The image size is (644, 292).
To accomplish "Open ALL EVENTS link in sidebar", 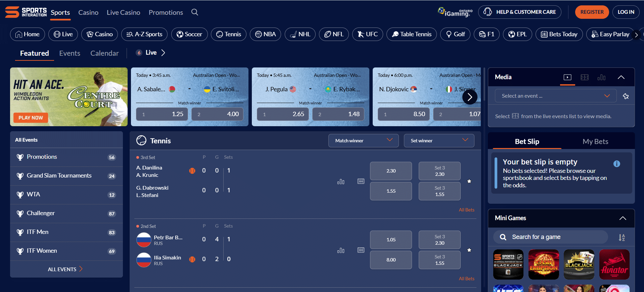I will coord(65,269).
